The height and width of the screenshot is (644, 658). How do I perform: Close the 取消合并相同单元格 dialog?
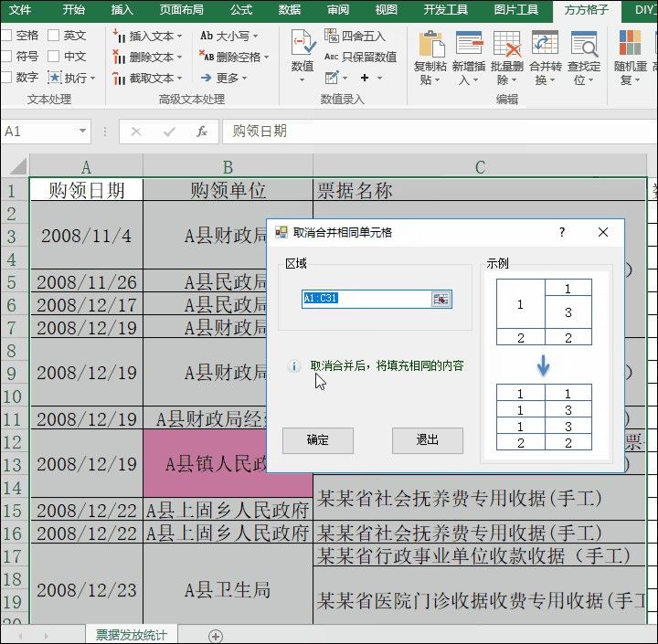click(x=603, y=232)
